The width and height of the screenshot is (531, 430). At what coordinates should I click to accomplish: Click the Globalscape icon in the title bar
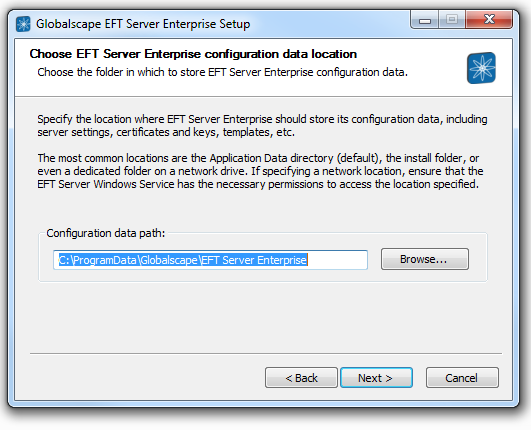point(23,24)
